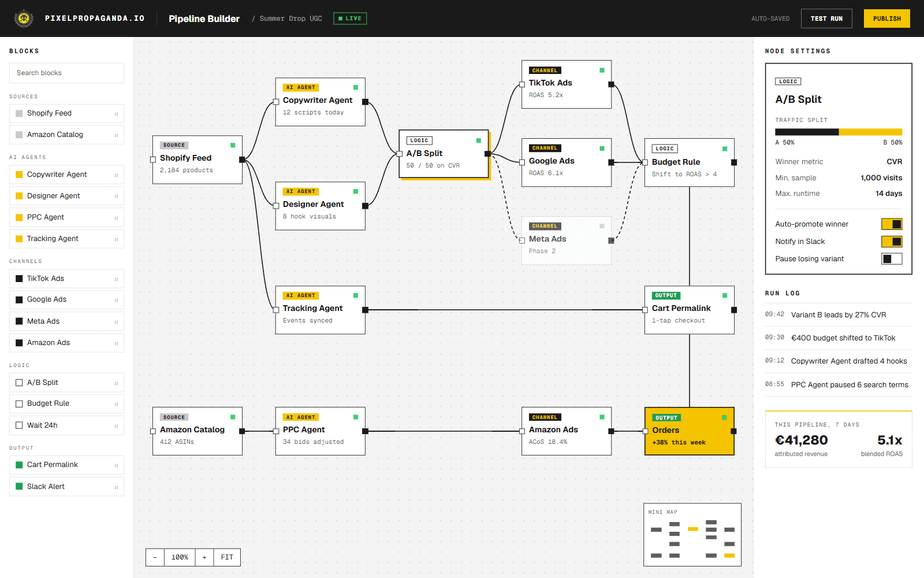The image size is (924, 578).
Task: Click the 100% zoom level
Action: pos(180,557)
